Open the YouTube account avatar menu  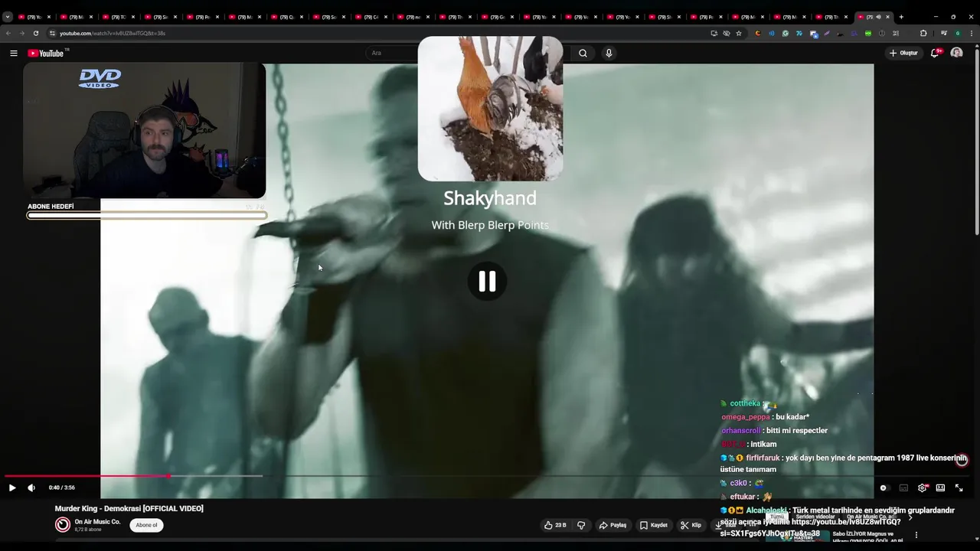point(956,53)
